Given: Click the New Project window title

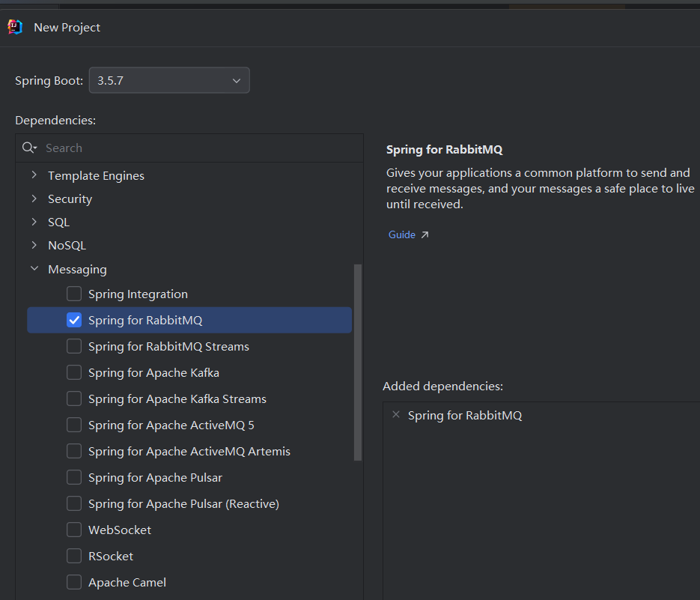Looking at the screenshot, I should [x=67, y=27].
